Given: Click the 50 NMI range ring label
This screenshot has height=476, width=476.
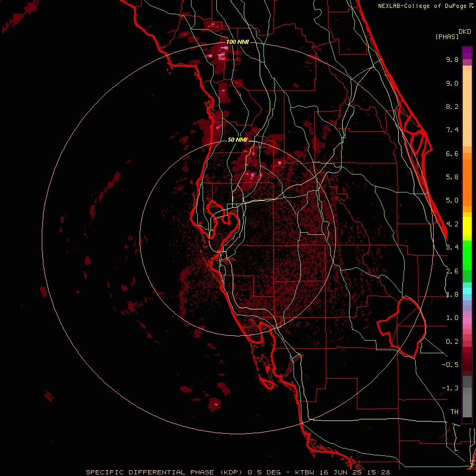Looking at the screenshot, I should coord(237,140).
